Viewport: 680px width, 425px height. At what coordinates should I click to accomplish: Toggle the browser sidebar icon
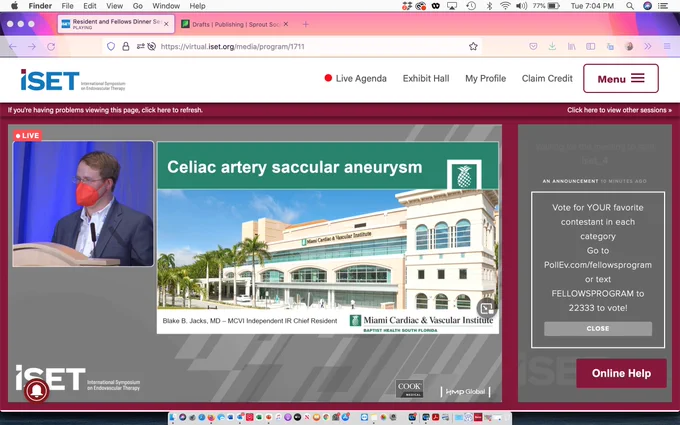591,46
